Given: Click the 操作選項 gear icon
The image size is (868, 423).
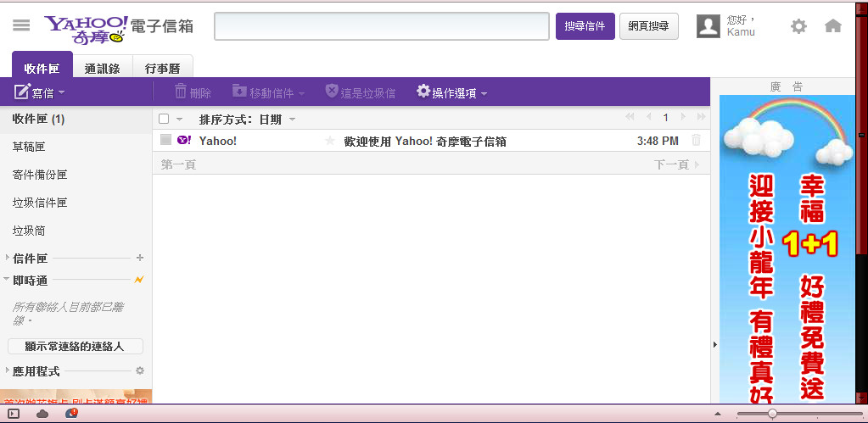Looking at the screenshot, I should tap(423, 91).
